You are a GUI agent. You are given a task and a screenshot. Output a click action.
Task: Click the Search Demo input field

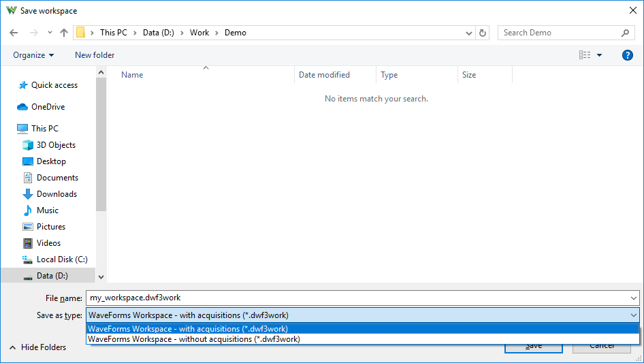coord(560,33)
